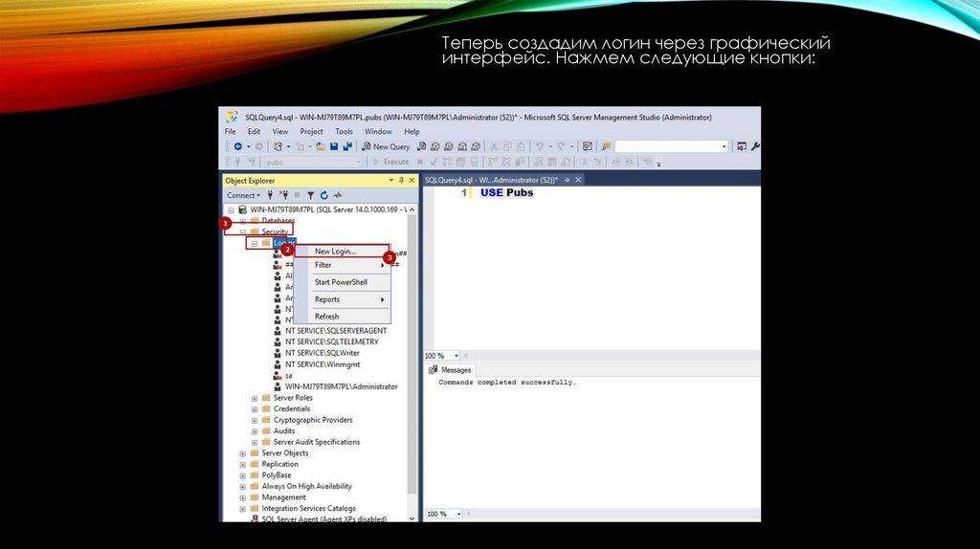Expand the Cryptographic Providers folder

[255, 421]
